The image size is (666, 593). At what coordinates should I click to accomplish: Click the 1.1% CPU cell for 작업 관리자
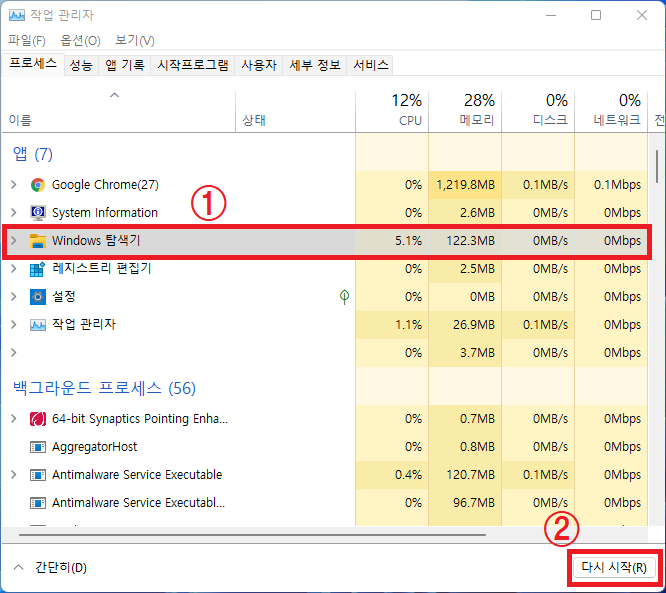pos(392,325)
